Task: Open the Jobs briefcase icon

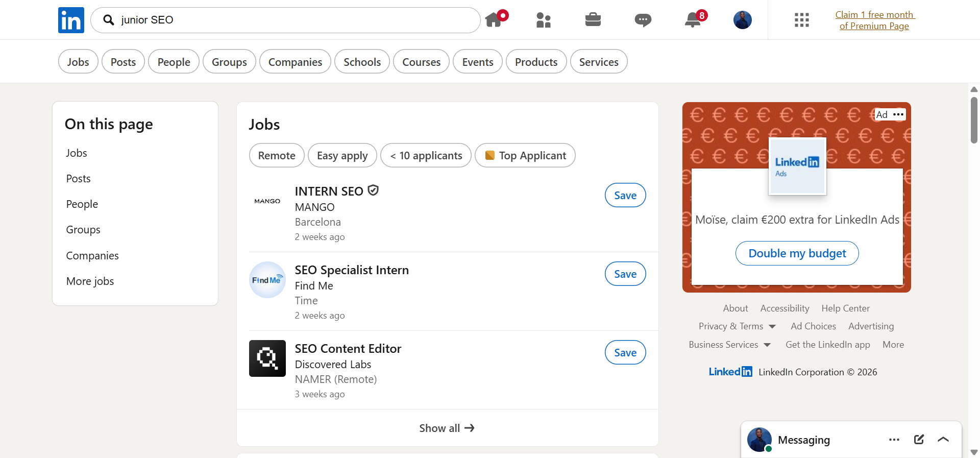Action: (x=593, y=20)
